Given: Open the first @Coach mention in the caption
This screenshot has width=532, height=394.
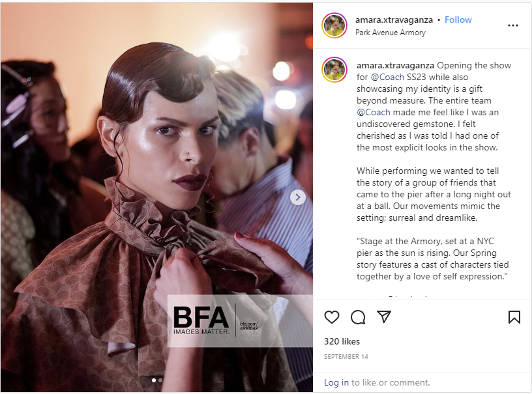Looking at the screenshot, I should point(387,77).
